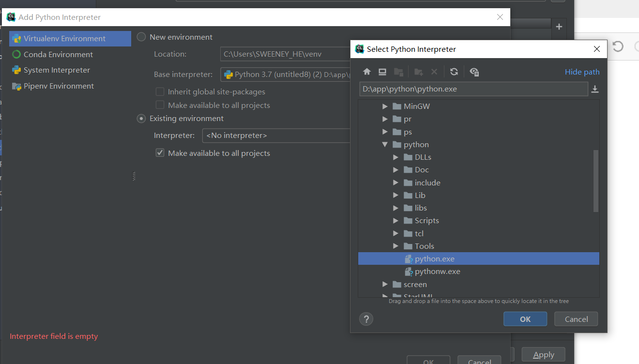Screen dimensions: 639x364
Task: Click the Conda Environment ring icon
Action: click(x=16, y=54)
